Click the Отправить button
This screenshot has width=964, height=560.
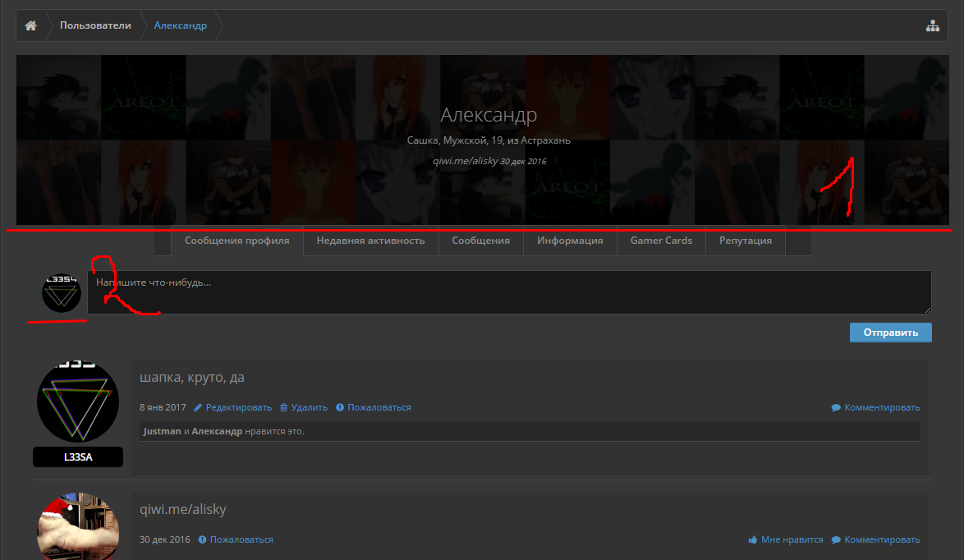pos(891,333)
